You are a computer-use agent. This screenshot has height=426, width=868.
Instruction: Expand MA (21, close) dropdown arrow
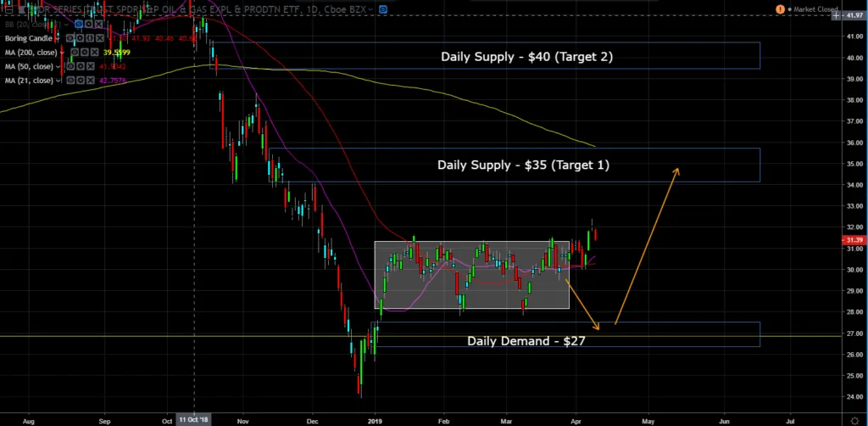(58, 81)
